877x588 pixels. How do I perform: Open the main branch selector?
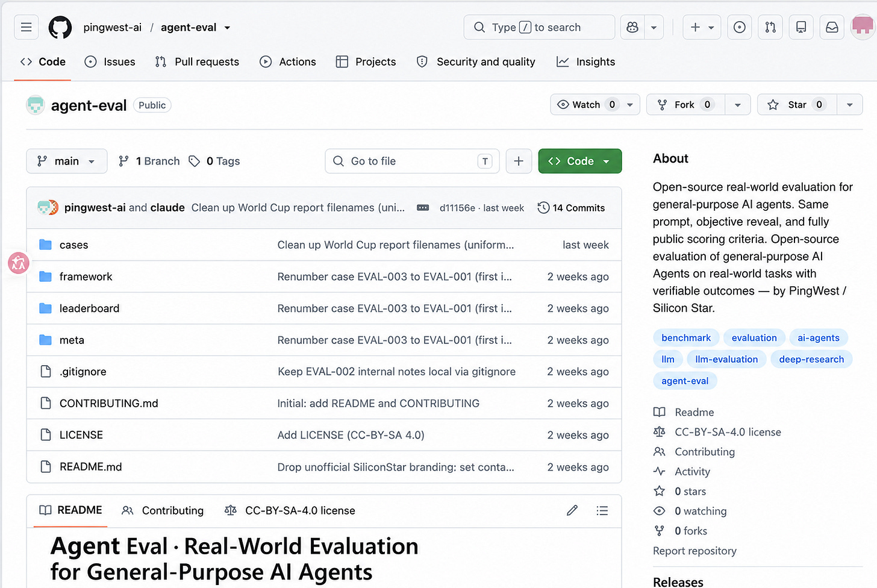[x=67, y=161]
